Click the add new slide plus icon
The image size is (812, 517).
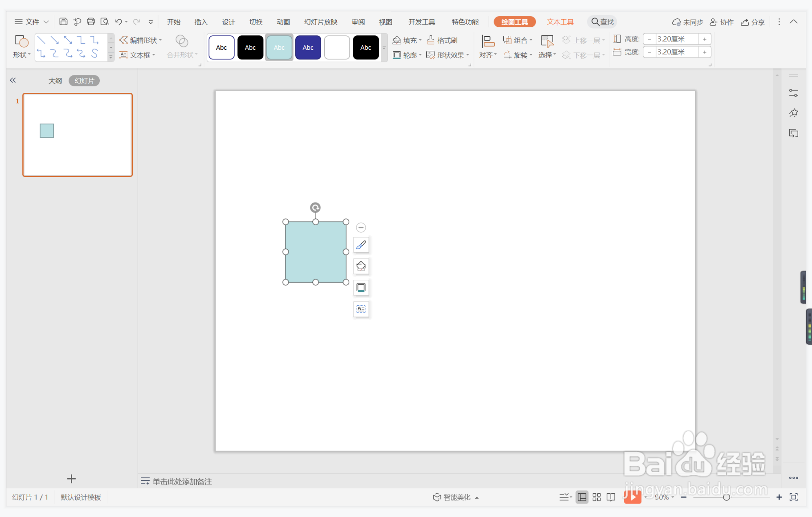tap(71, 479)
